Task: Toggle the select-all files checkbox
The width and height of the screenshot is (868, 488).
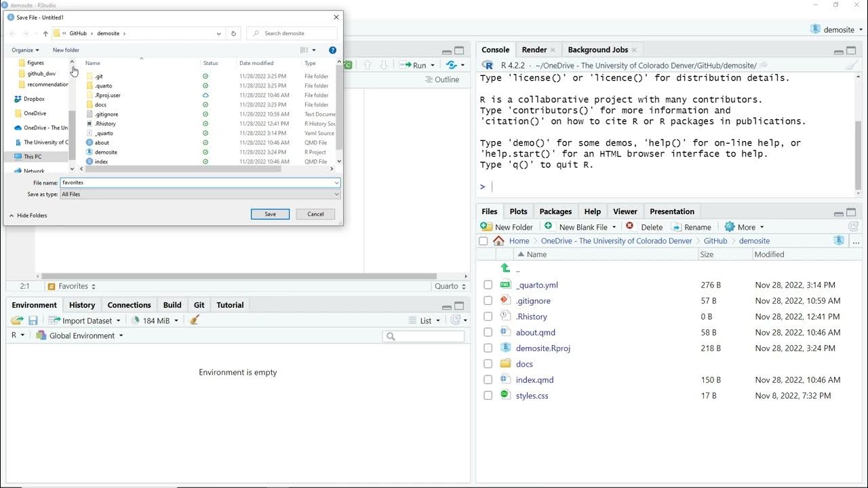Action: [483, 241]
